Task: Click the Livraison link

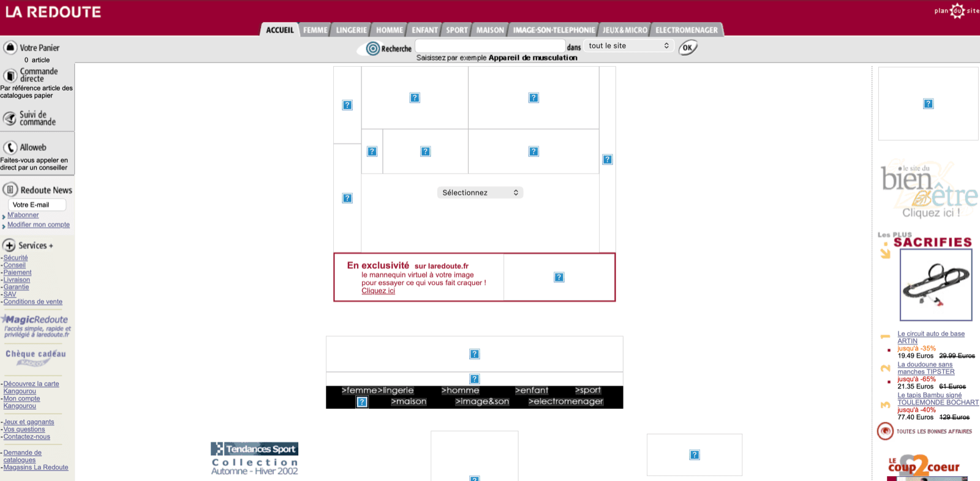Action: point(17,280)
